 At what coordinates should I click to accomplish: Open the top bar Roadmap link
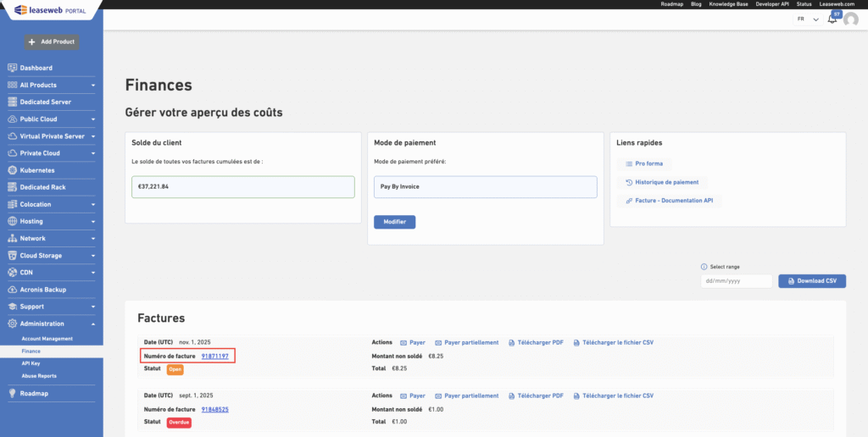672,4
